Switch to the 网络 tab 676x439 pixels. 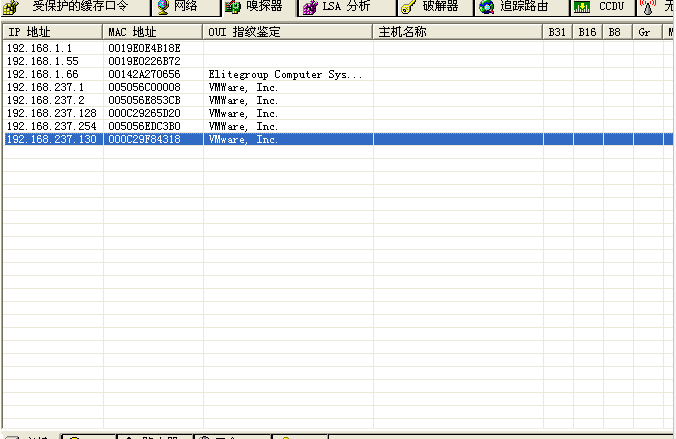(186, 7)
